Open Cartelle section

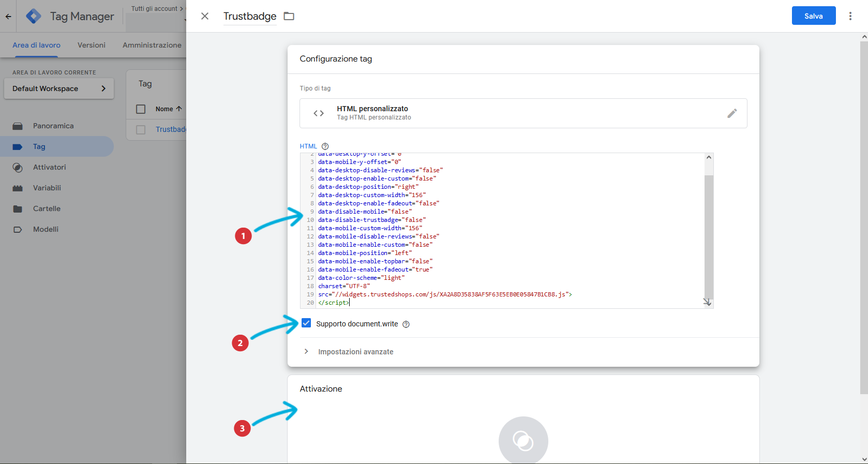(x=47, y=208)
